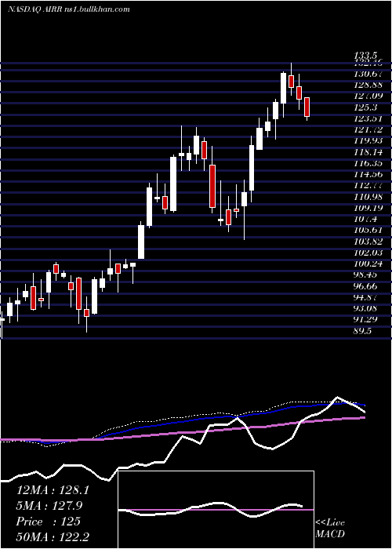Viewport: 392px width, 549px height.
Task: Select the 103.82 price level label
Action: tap(368, 242)
